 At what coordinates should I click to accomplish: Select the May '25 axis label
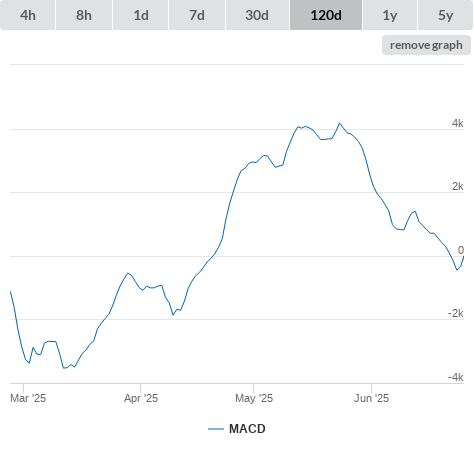tap(254, 398)
